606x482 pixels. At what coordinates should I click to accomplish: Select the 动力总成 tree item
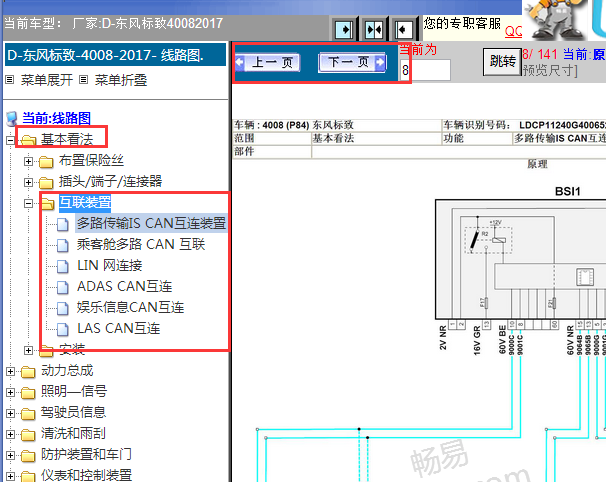tap(67, 370)
